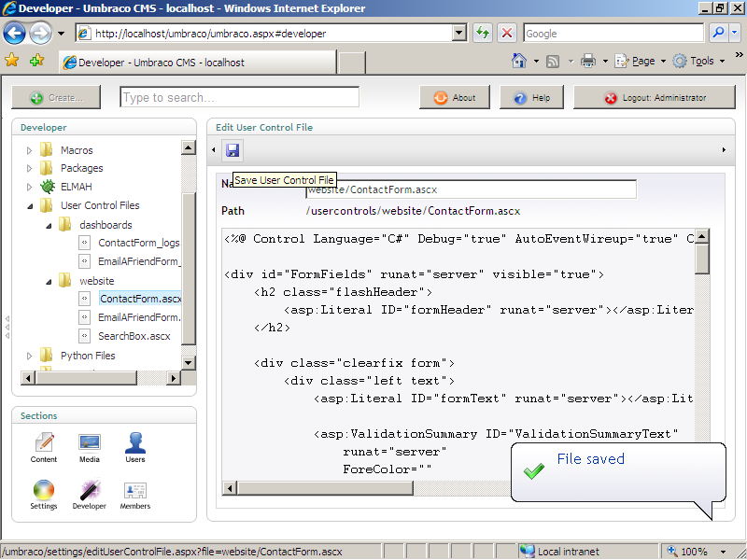Select SearchBox.ascx file
Image resolution: width=747 pixels, height=560 pixels.
tap(125, 336)
